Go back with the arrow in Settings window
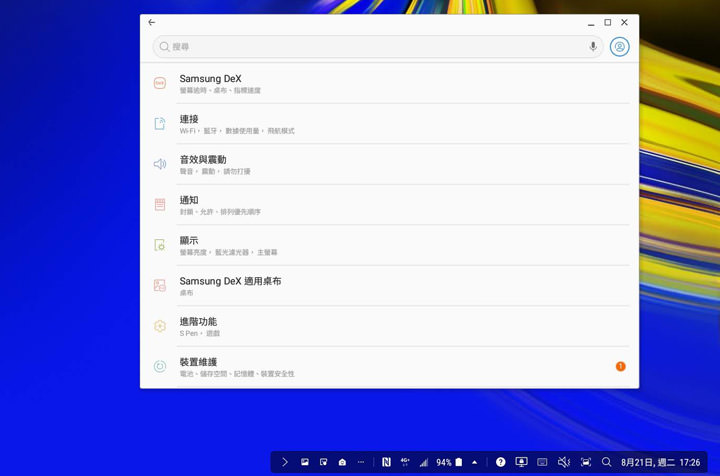 point(152,22)
